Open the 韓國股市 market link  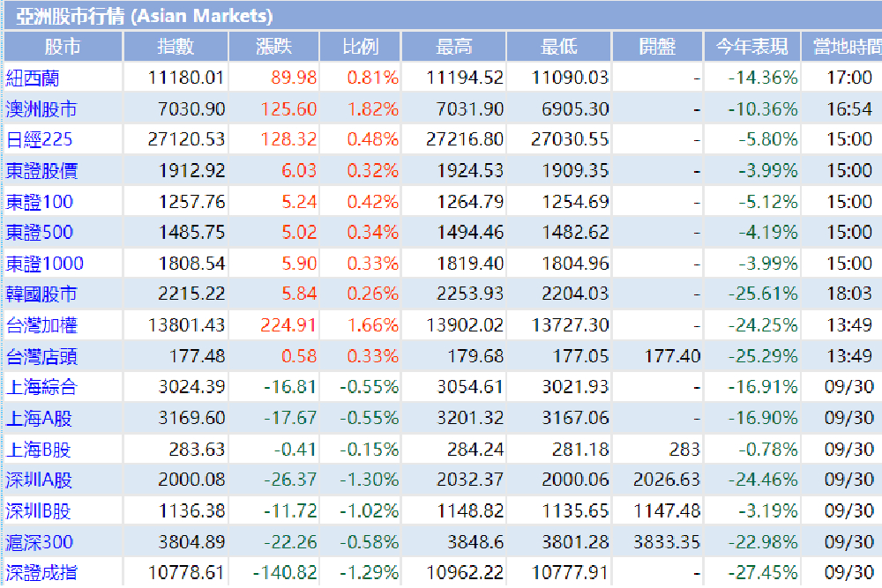pos(41,294)
